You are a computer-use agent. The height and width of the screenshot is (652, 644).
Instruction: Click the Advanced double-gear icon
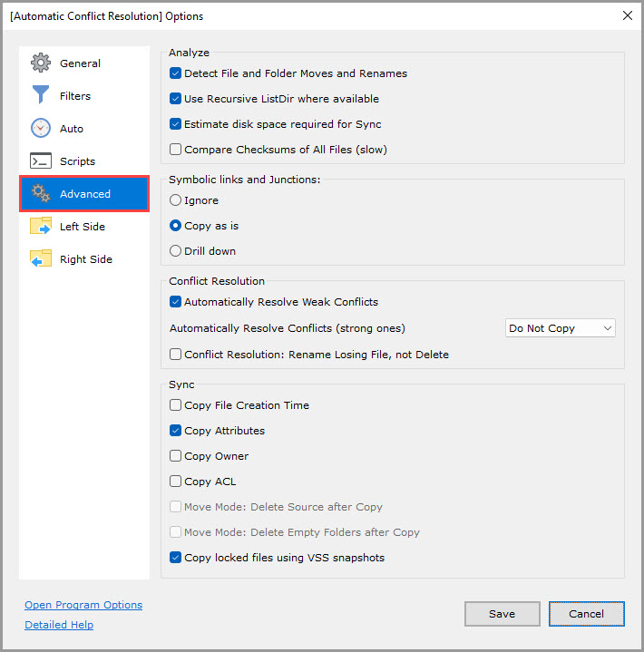(x=40, y=193)
